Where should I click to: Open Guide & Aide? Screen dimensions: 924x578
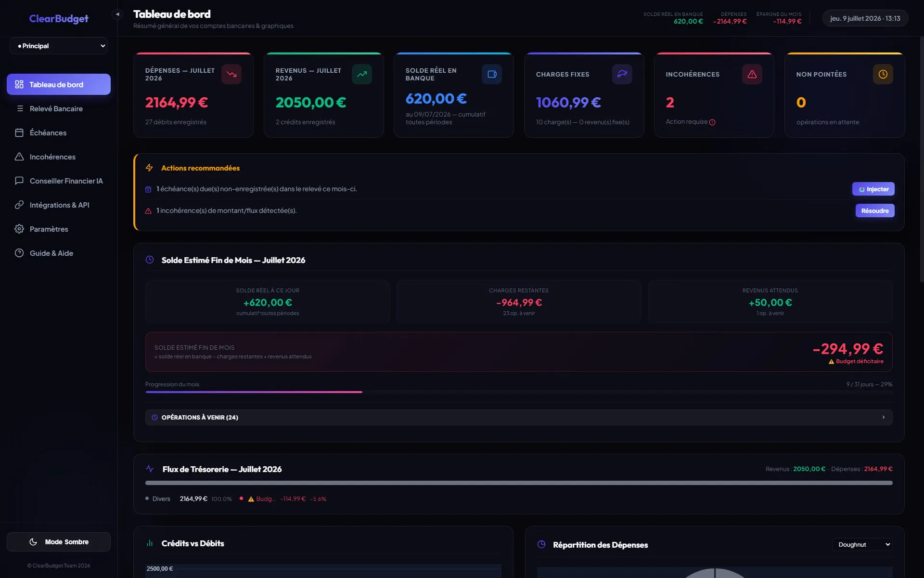pos(59,253)
